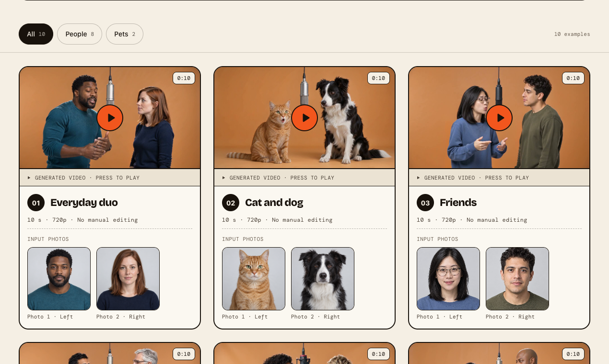Open Everyday duo Photo 1 Left thumbnail
The width and height of the screenshot is (609, 364).
point(59,279)
